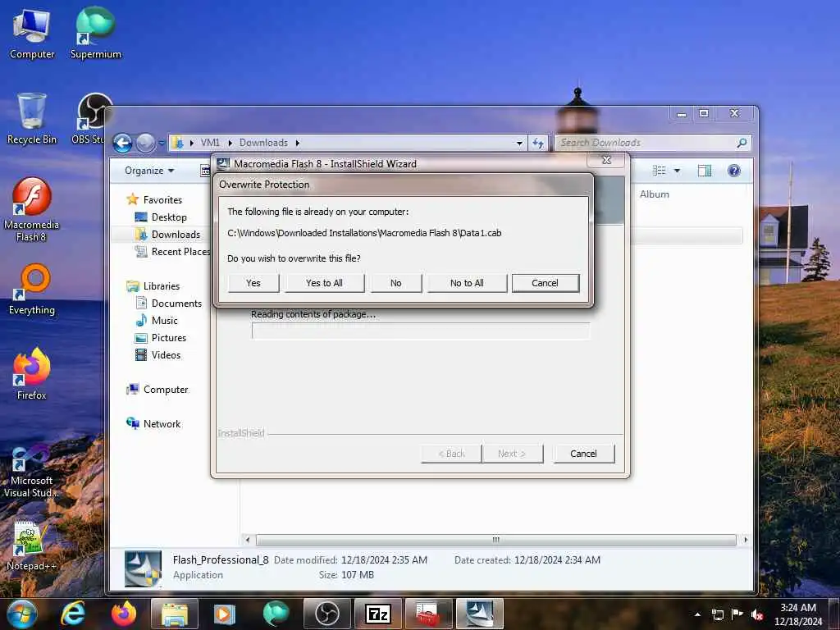The height and width of the screenshot is (630, 840).
Task: Click Yes in Overwrite Protection dialog
Action: (x=253, y=283)
